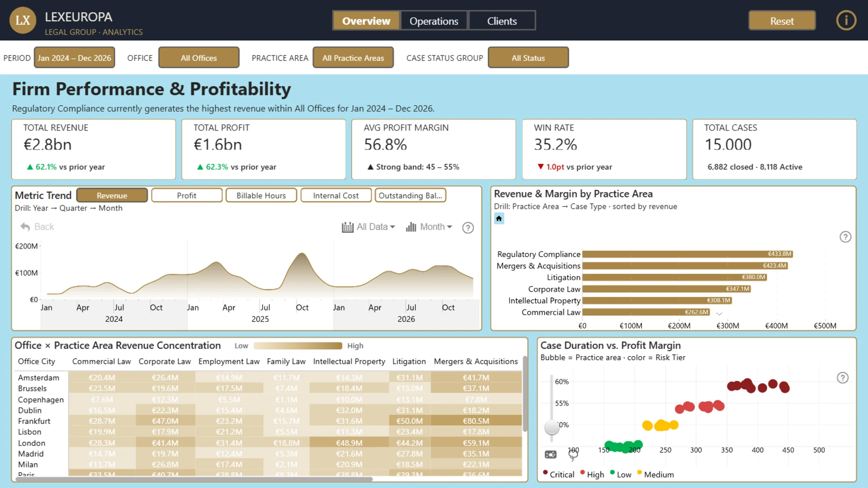
Task: Click the Low legend dot
Action: click(x=612, y=473)
